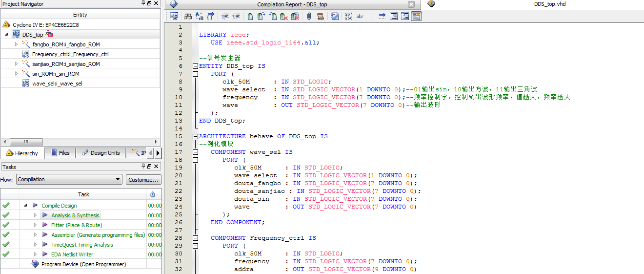Click the stopwatch icon in Task column header
The width and height of the screenshot is (644, 274).
[x=153, y=194]
